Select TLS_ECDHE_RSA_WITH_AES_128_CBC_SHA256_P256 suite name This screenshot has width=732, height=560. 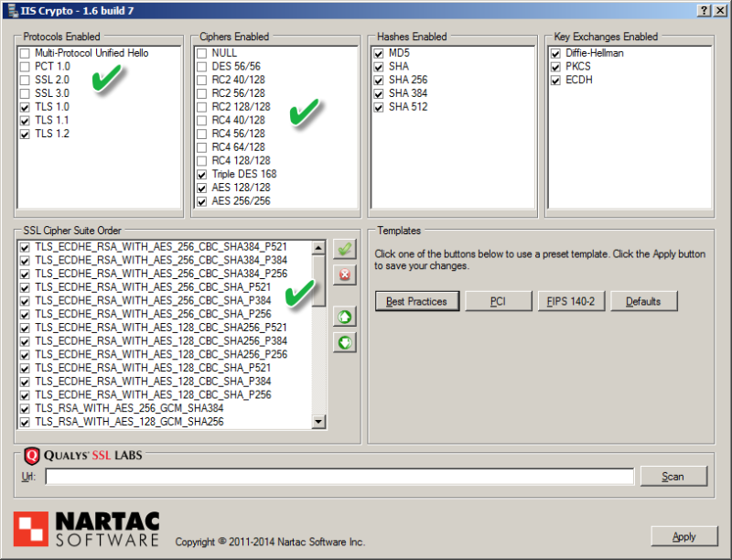(x=161, y=354)
